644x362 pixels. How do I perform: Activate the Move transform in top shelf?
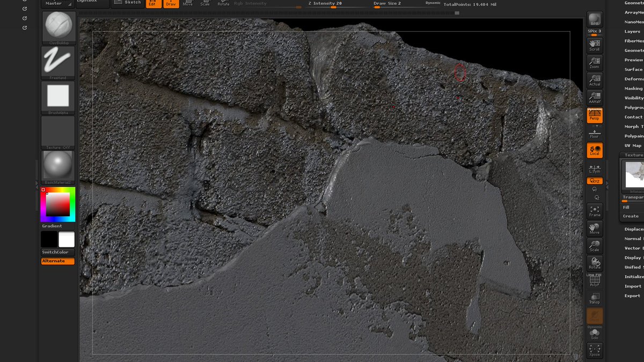coord(188,3)
